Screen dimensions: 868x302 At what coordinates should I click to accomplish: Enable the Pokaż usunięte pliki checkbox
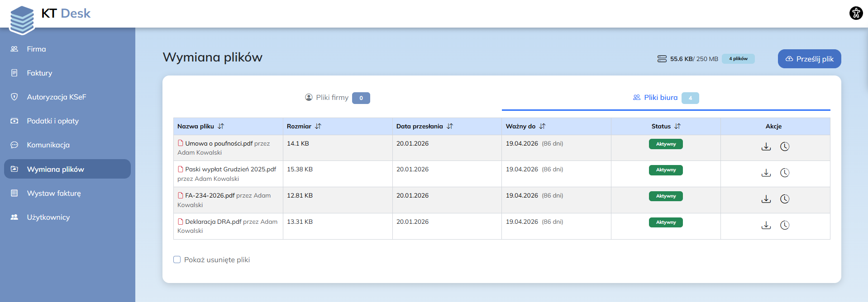(177, 260)
